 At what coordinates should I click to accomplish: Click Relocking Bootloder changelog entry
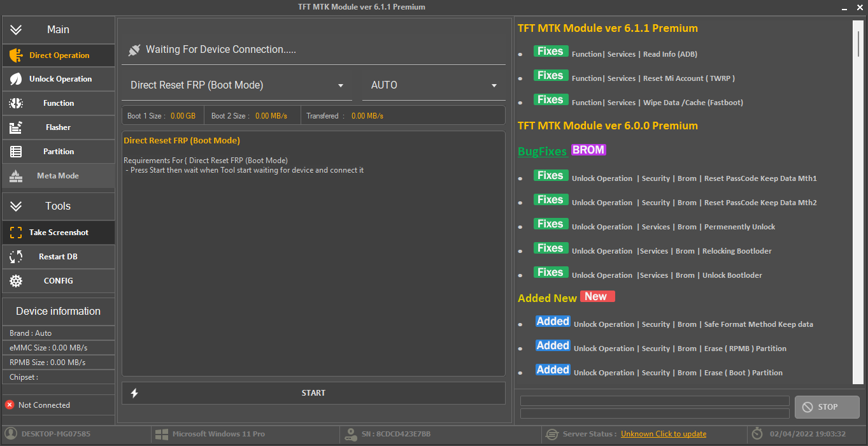click(672, 251)
